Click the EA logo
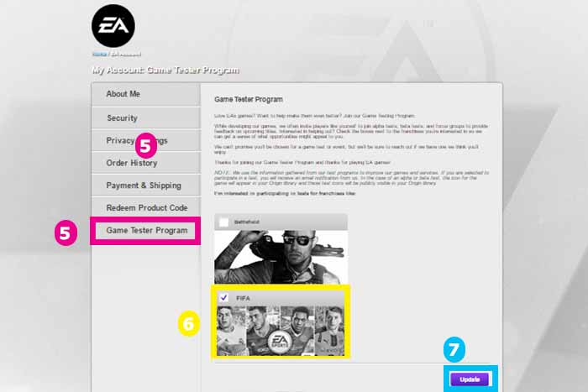The width and height of the screenshot is (588, 392). 113,26
